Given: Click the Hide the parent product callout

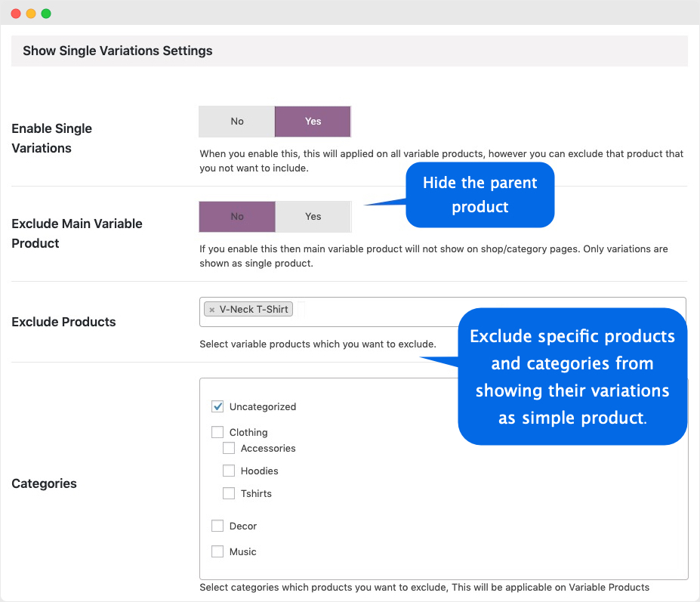Looking at the screenshot, I should point(480,194).
